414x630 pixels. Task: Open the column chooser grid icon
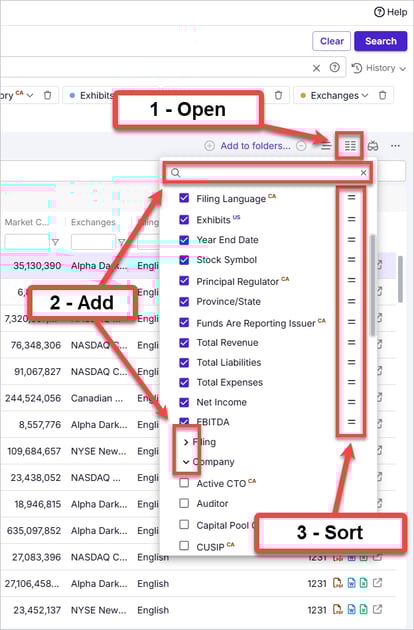pyautogui.click(x=350, y=145)
